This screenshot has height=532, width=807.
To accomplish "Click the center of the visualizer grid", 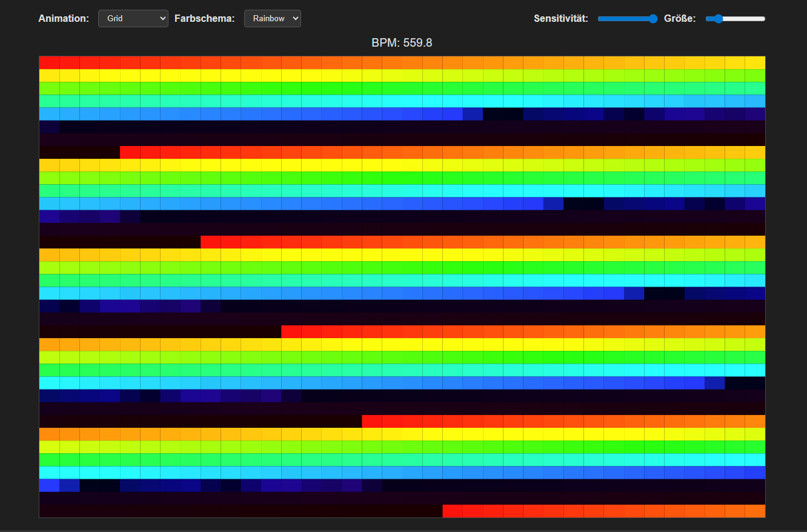I will pyautogui.click(x=402, y=287).
